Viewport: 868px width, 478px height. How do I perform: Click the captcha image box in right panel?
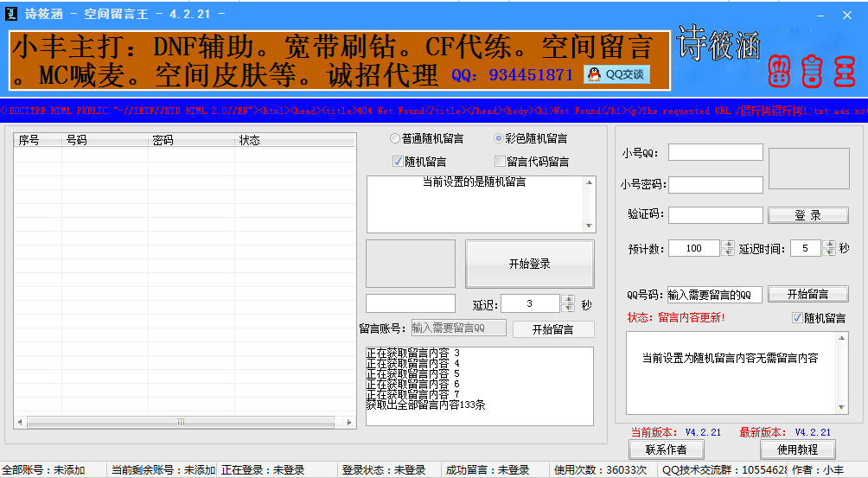[x=808, y=169]
